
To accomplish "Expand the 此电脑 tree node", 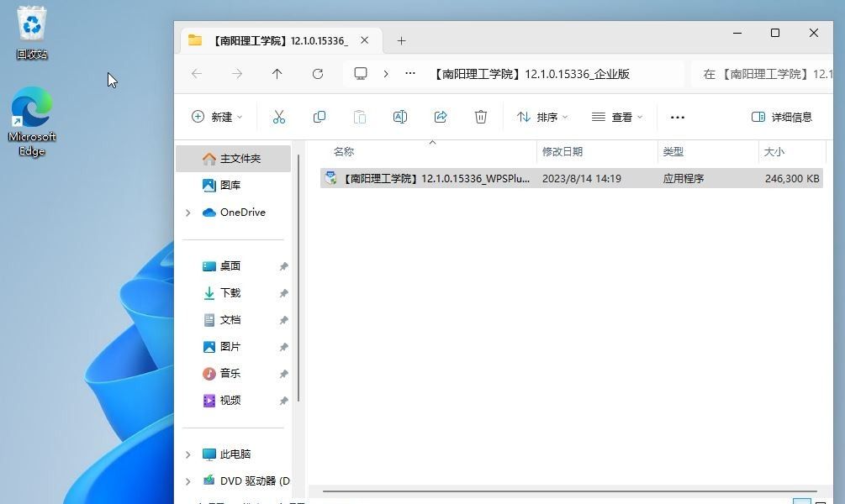I will pyautogui.click(x=188, y=454).
